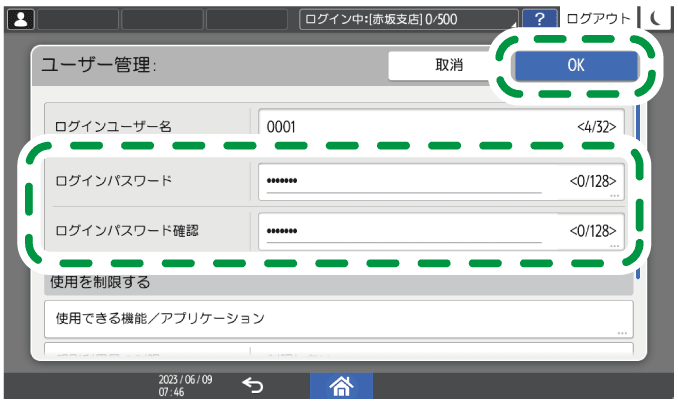Click the ユーザー管理 title text
This screenshot has width=678, height=407.
click(x=99, y=65)
